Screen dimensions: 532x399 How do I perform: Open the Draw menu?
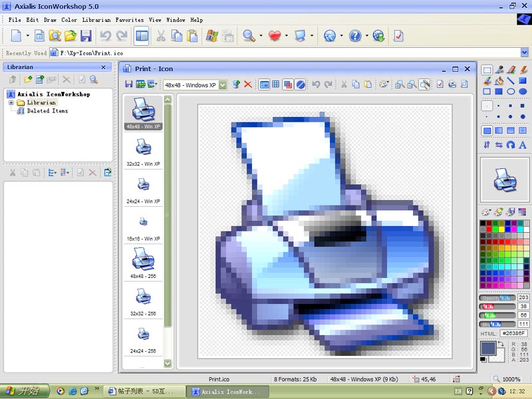pos(51,20)
